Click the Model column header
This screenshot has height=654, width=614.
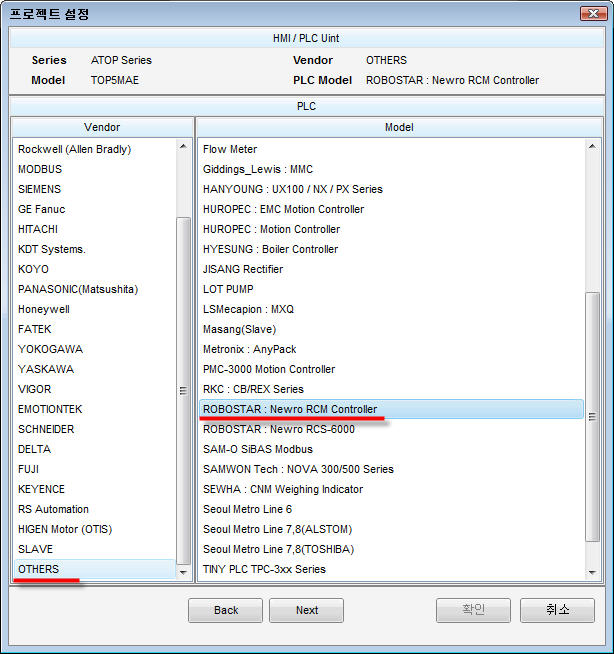pos(399,127)
